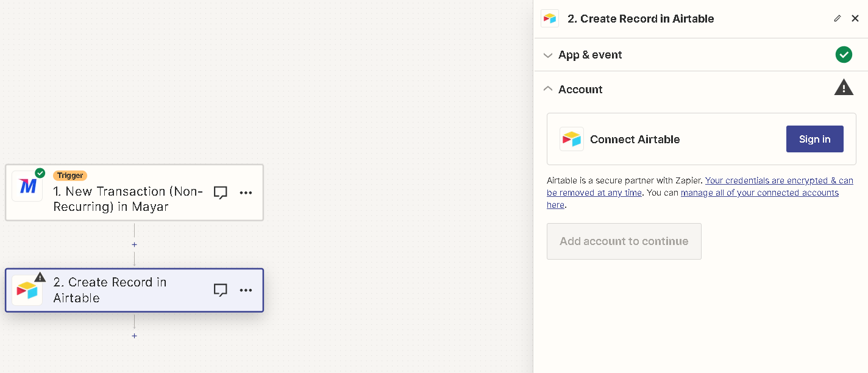Click the Connect Airtable text
Image resolution: width=868 pixels, height=373 pixels.
(635, 139)
